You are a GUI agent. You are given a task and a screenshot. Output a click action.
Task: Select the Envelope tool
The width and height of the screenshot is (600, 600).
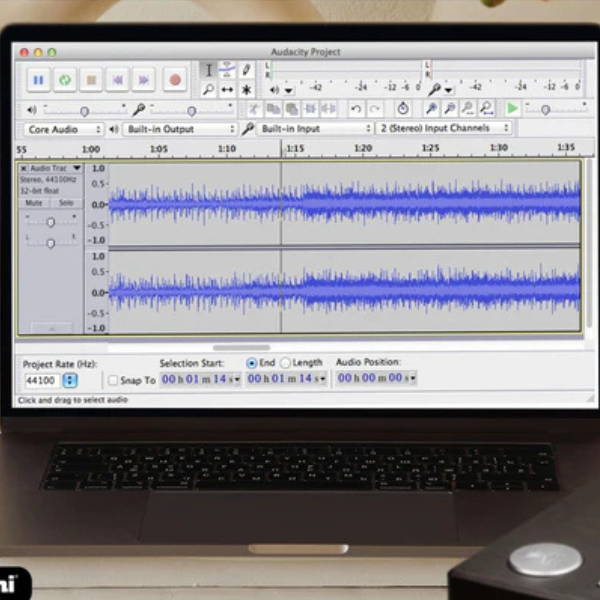pos(227,70)
